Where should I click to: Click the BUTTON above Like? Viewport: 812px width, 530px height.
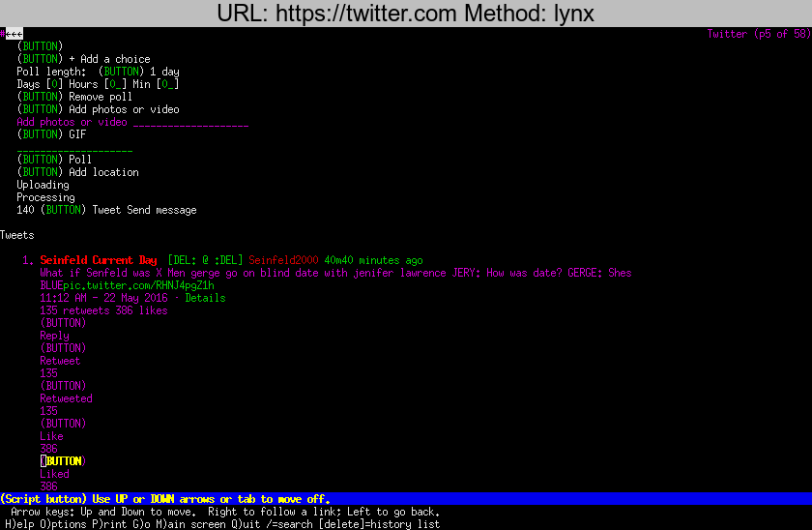(63, 424)
